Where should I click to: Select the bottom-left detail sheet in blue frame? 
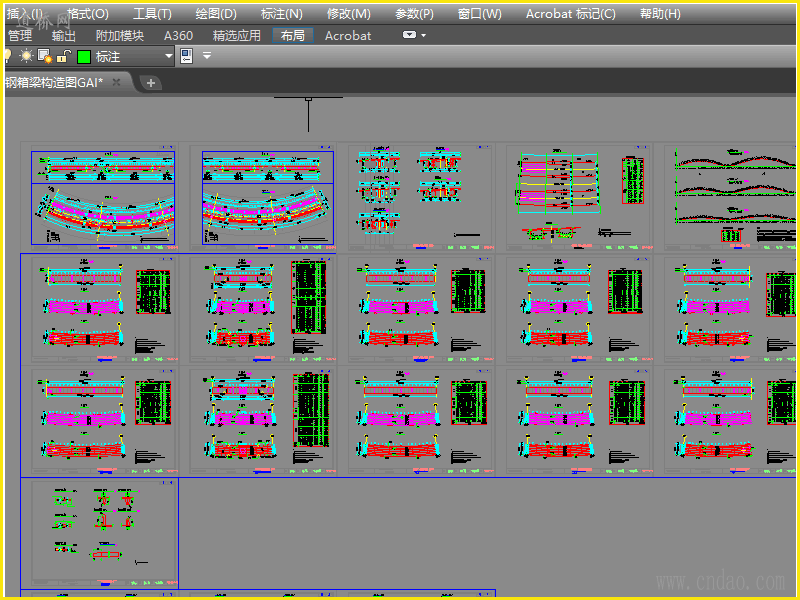click(100, 532)
